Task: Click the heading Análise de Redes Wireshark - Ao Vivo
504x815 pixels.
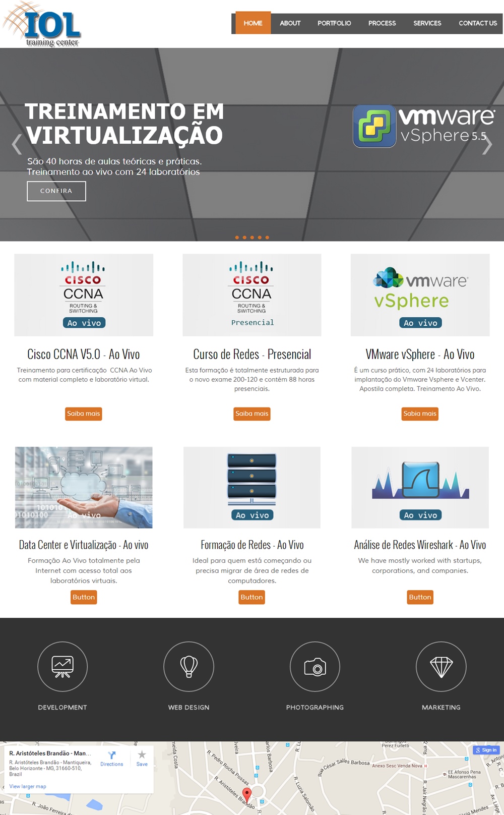Action: click(x=420, y=545)
